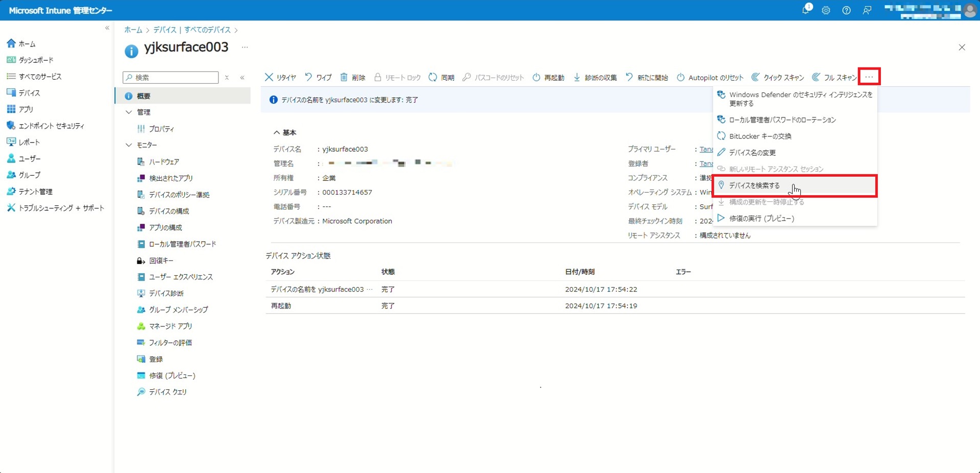Open the toolbar overflow ellipsis button
This screenshot has height=473, width=980.
click(869, 77)
